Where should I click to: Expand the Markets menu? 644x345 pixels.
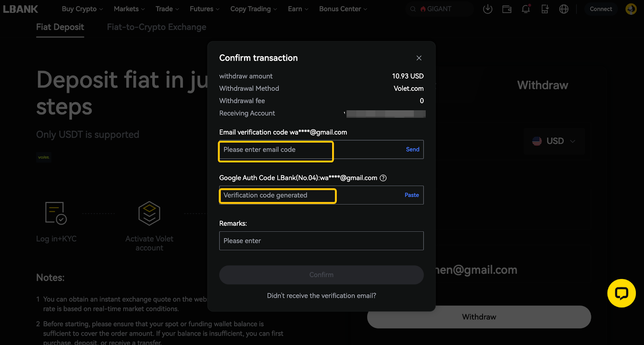(x=129, y=9)
